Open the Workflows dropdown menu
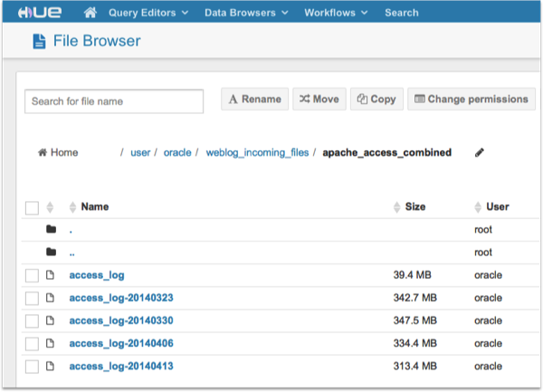 tap(336, 13)
